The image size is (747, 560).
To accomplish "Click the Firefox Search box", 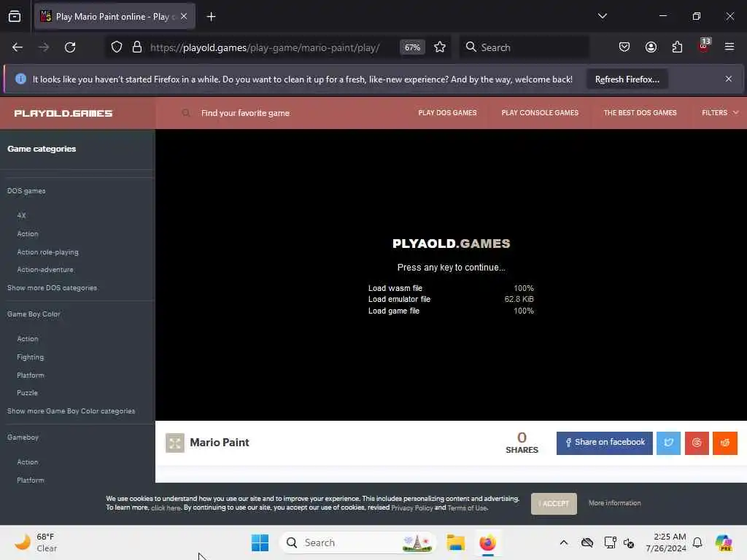I will [x=524, y=47].
